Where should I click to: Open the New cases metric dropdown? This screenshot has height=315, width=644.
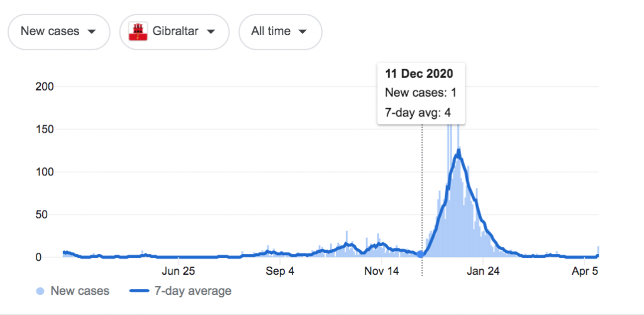(58, 31)
